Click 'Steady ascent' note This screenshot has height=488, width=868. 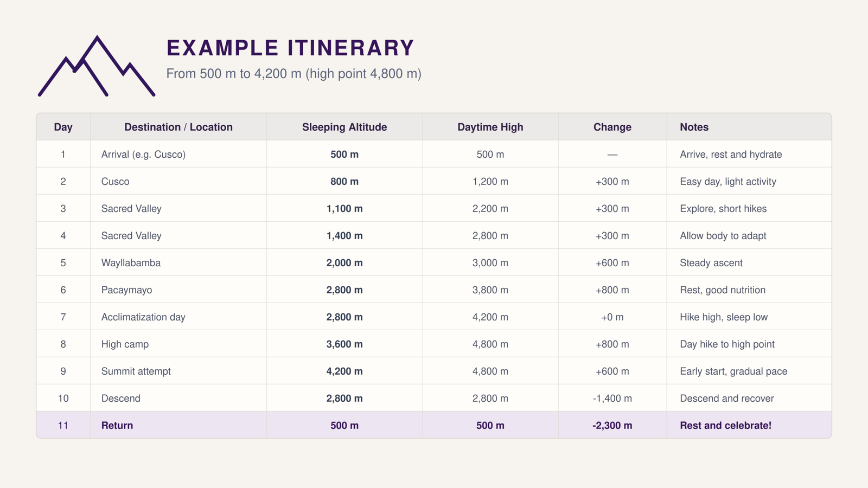coord(711,263)
